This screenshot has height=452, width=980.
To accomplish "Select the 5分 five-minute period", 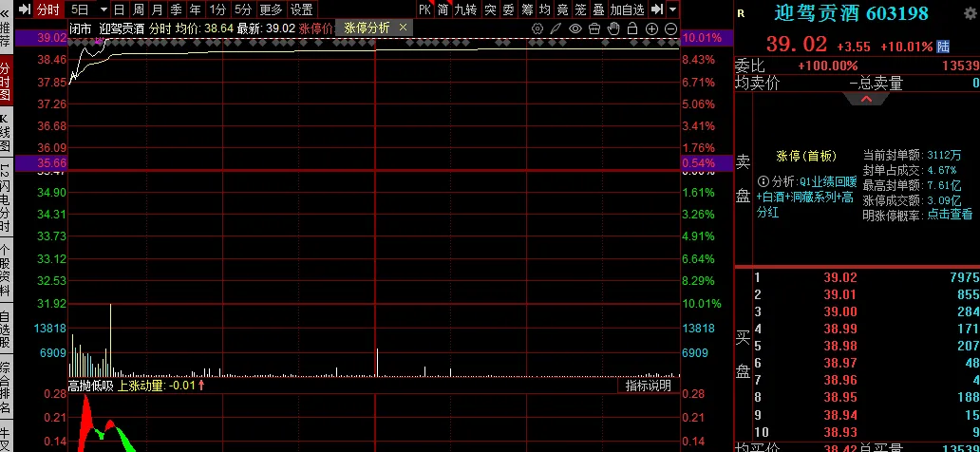I will (243, 9).
